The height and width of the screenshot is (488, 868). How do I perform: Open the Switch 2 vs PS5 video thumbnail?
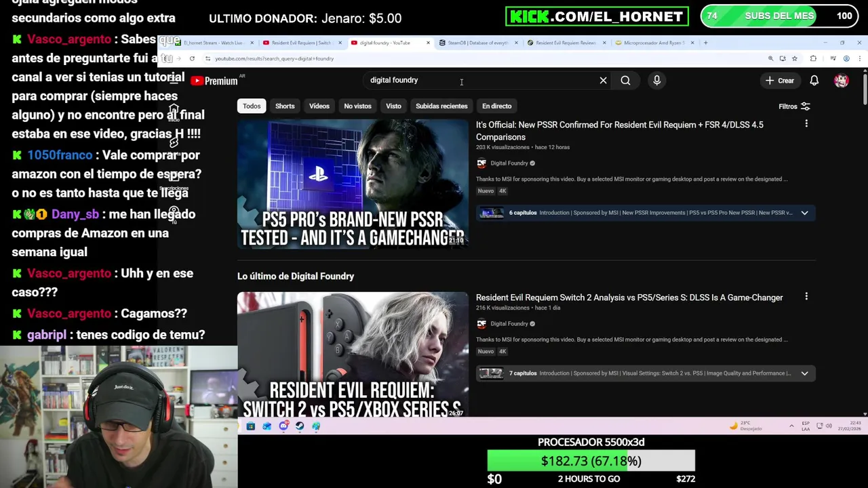click(x=353, y=354)
